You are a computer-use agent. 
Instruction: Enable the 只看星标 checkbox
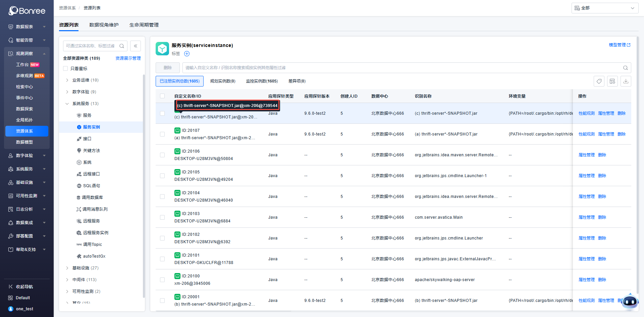click(66, 69)
